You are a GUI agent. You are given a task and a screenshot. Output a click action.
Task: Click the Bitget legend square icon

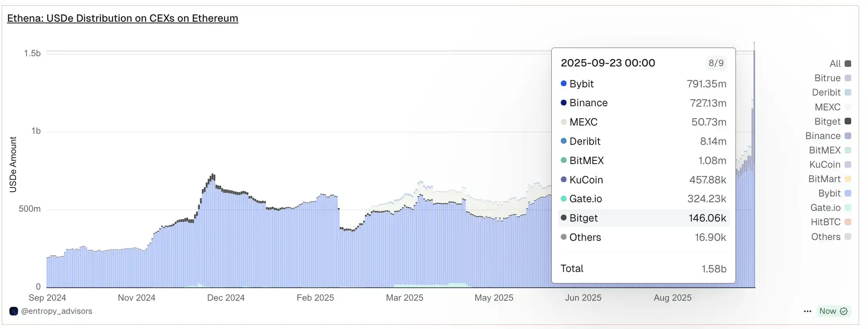848,121
